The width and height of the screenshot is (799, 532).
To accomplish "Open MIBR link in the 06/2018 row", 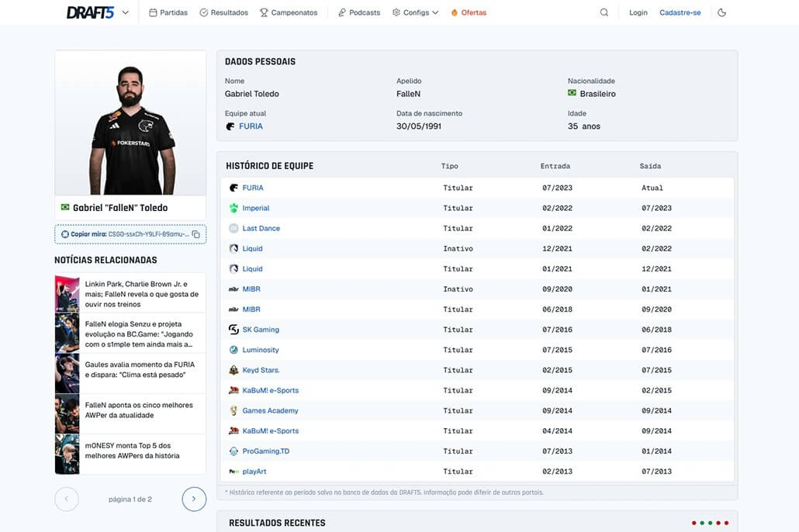I will [251, 309].
